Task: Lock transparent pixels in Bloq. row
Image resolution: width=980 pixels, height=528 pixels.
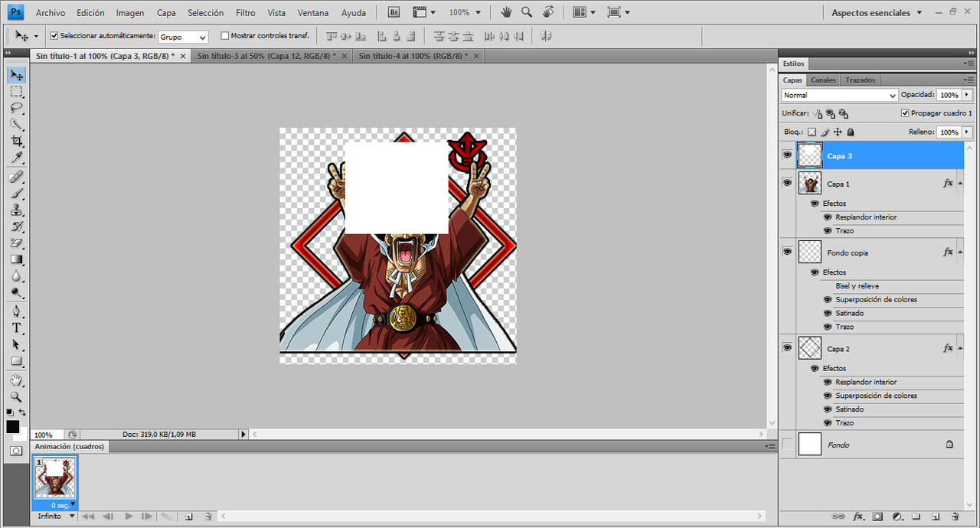Action: [812, 132]
